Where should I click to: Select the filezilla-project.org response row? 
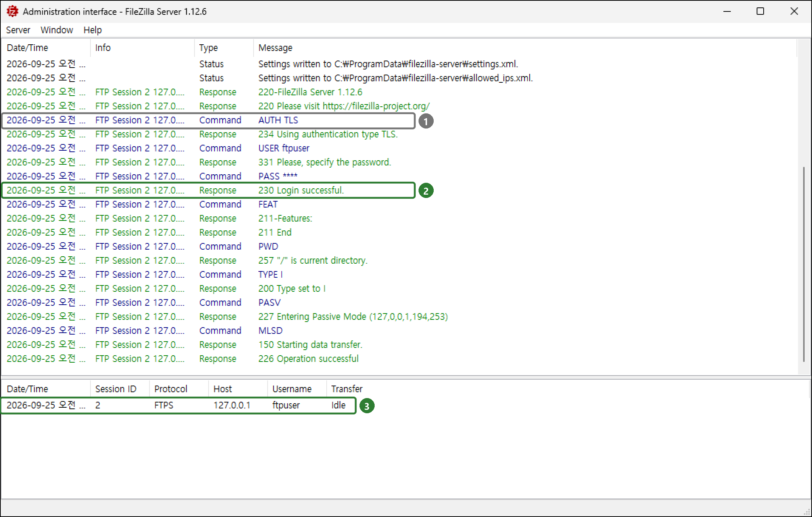point(399,106)
